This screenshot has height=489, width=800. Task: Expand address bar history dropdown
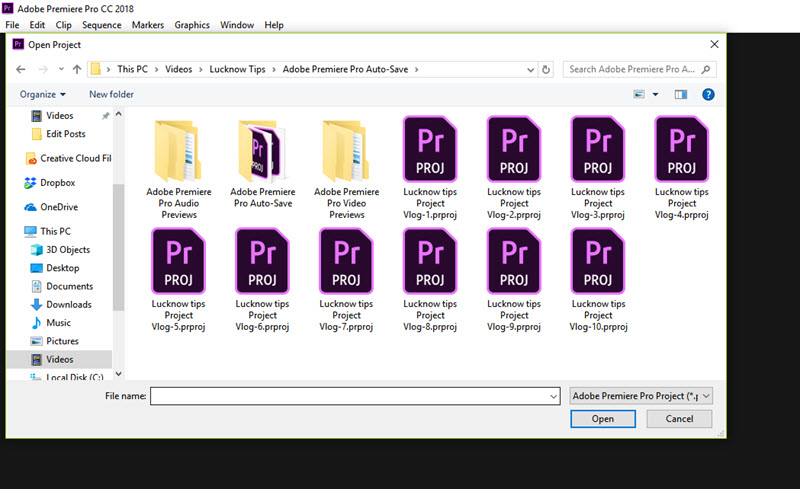pyautogui.click(x=531, y=69)
